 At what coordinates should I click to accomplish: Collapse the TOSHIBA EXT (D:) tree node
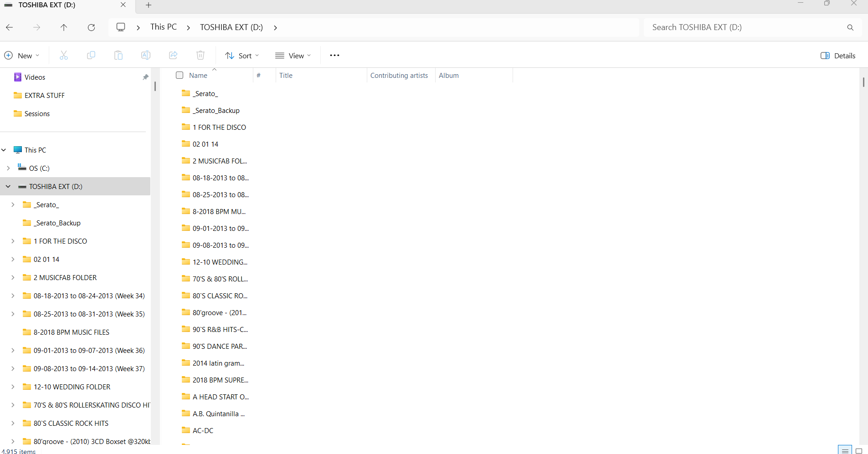[8, 187]
